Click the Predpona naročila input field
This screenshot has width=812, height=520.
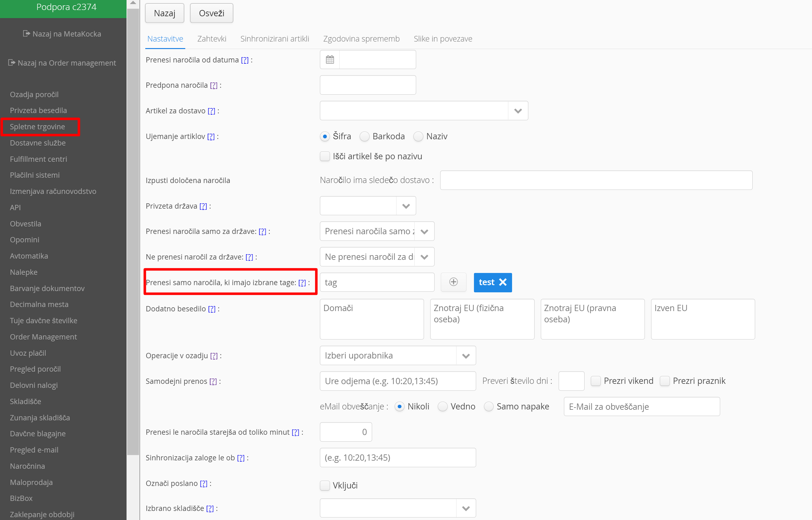[367, 85]
